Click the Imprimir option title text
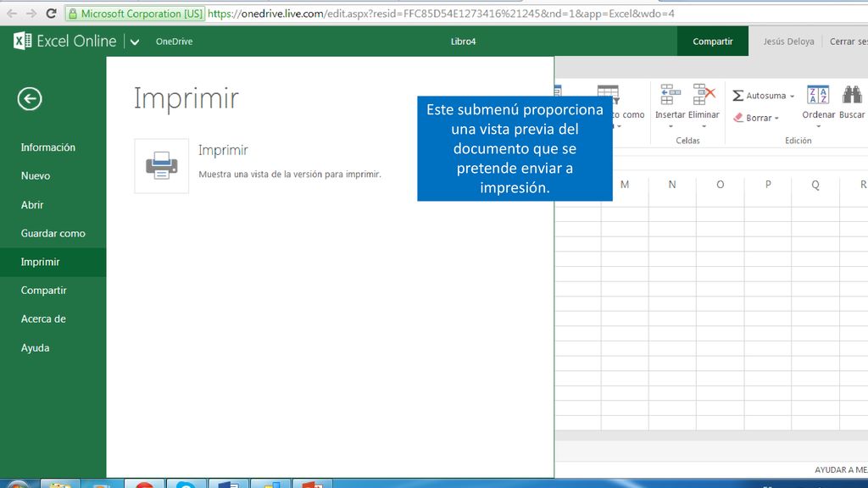Image resolution: width=868 pixels, height=488 pixels. tap(223, 151)
